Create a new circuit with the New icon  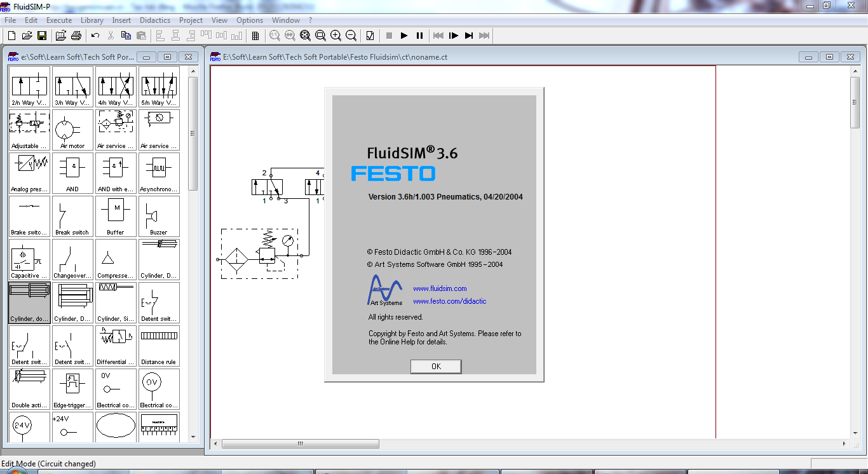click(x=11, y=36)
